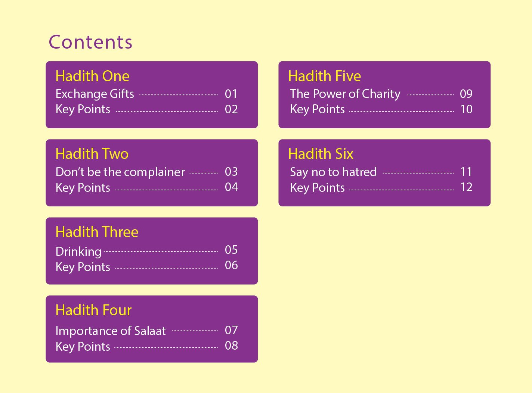Image resolution: width=532 pixels, height=393 pixels.
Task: Go to the Drinking entry
Action: 78,251
